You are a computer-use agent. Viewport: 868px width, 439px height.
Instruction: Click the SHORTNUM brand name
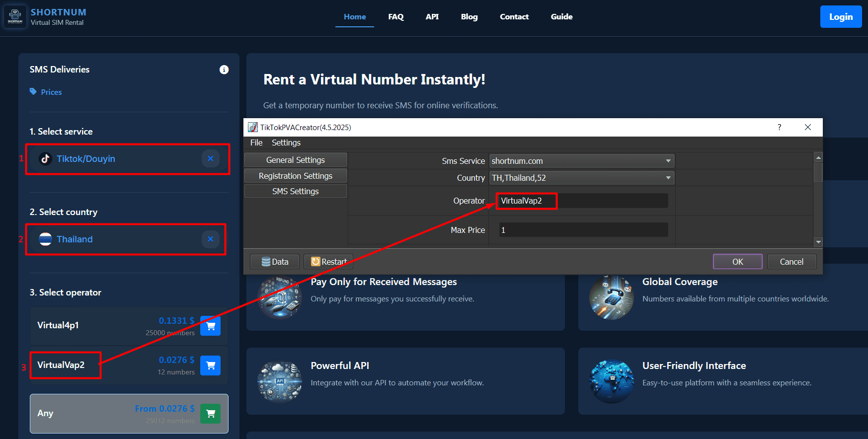pos(59,12)
